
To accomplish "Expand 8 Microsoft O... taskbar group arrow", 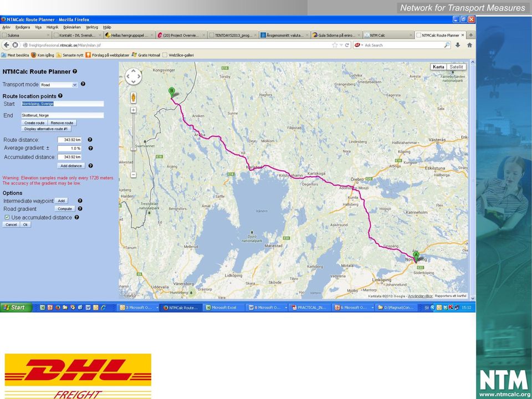I will point(286,308).
